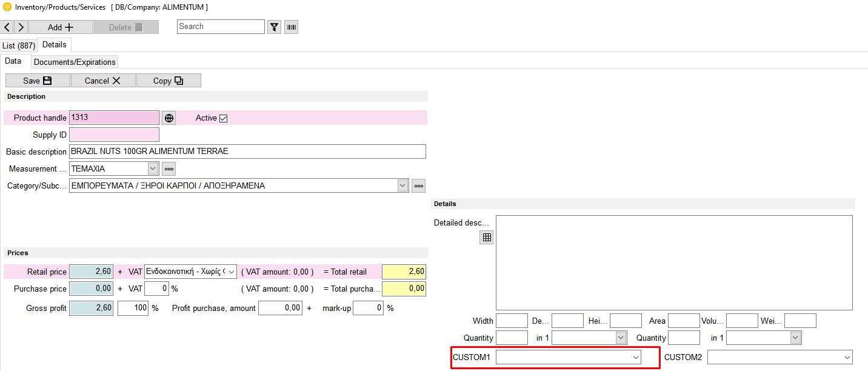
Task: Click the globe icon beside Product handle
Action: [169, 118]
